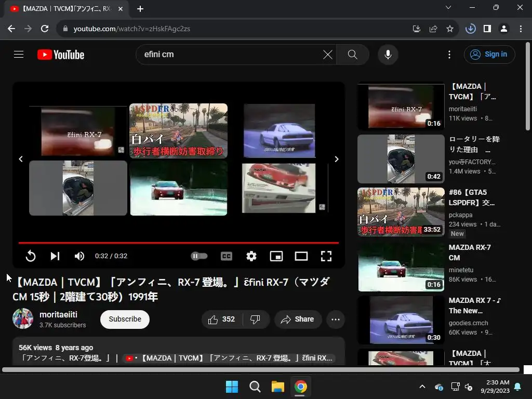Like the video with 352 likes
The height and width of the screenshot is (399, 532).
coord(222,320)
